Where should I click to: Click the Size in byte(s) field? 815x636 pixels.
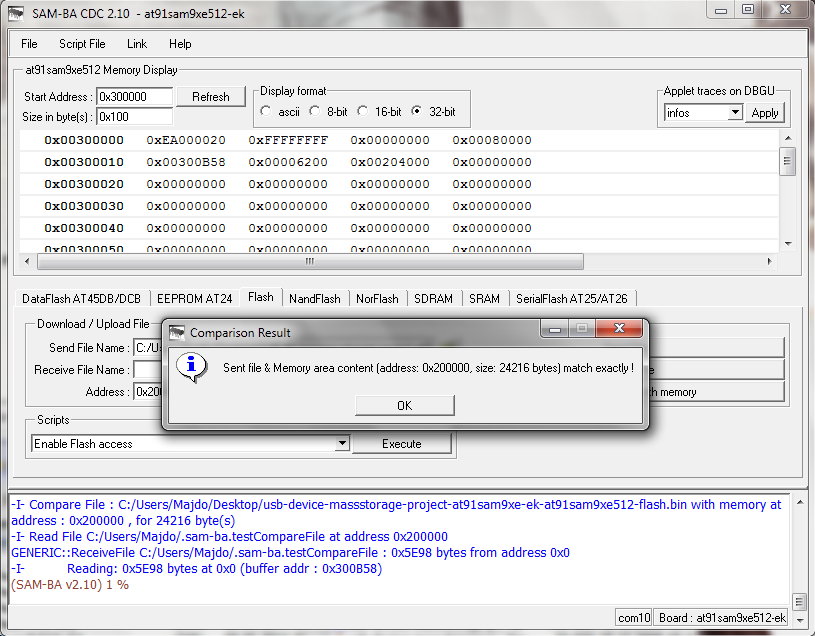[135, 116]
